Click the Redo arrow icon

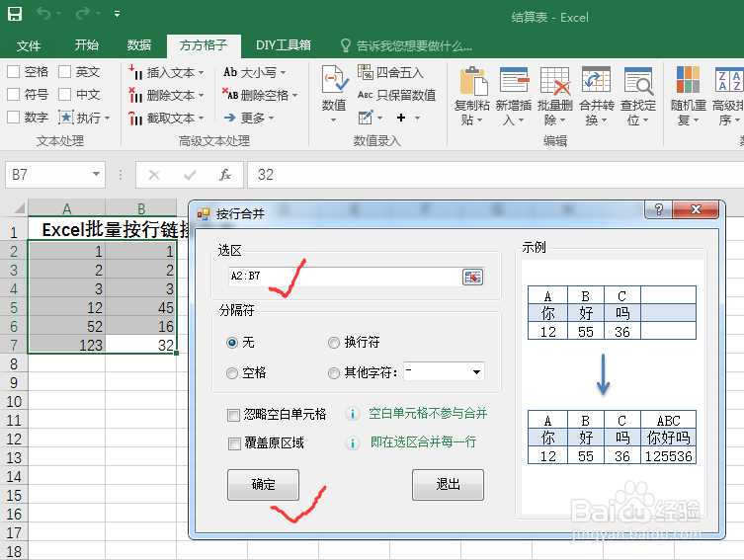pyautogui.click(x=83, y=14)
